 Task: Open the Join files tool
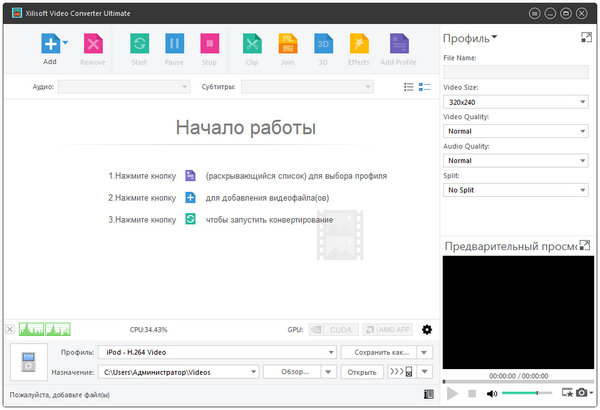[288, 44]
